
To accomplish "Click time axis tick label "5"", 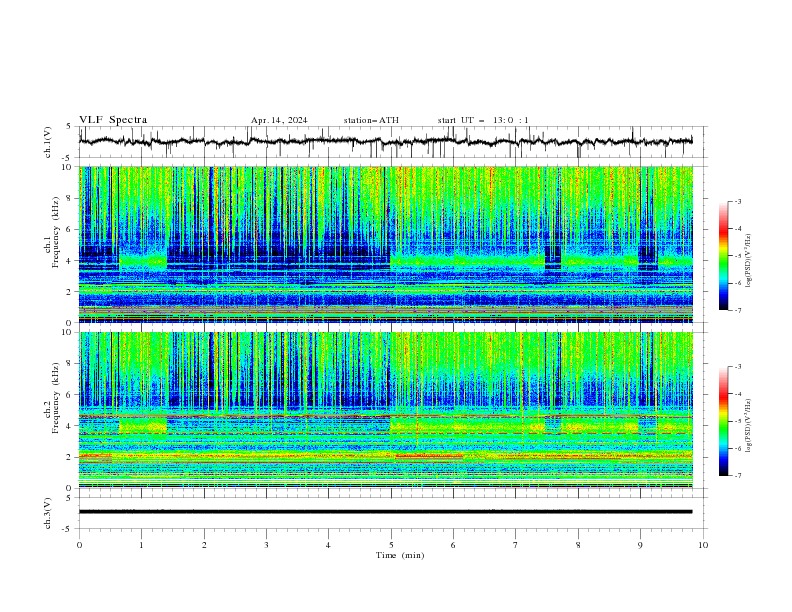I will pos(391,545).
